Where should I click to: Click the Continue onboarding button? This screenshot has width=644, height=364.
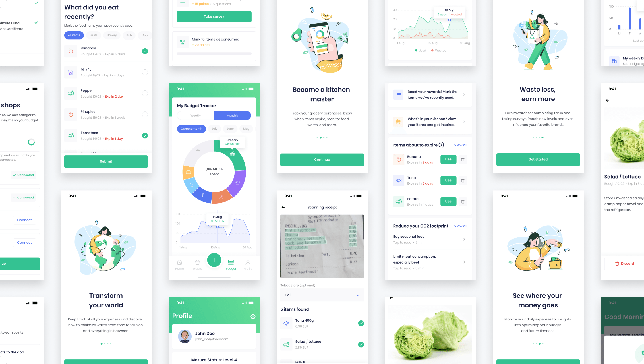coord(322,159)
